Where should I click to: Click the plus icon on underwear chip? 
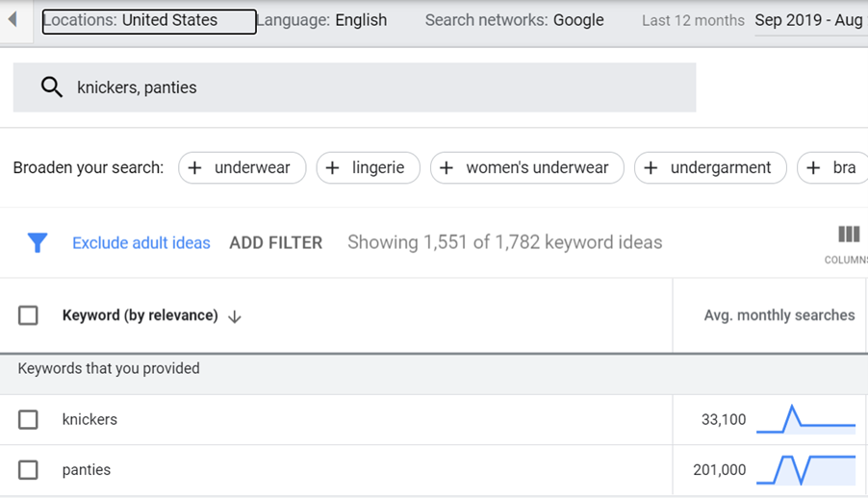click(x=194, y=167)
